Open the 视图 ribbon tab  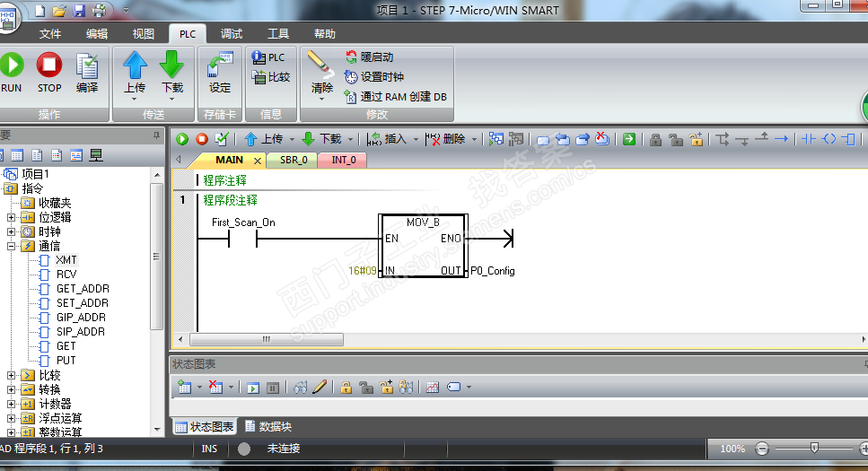[144, 34]
